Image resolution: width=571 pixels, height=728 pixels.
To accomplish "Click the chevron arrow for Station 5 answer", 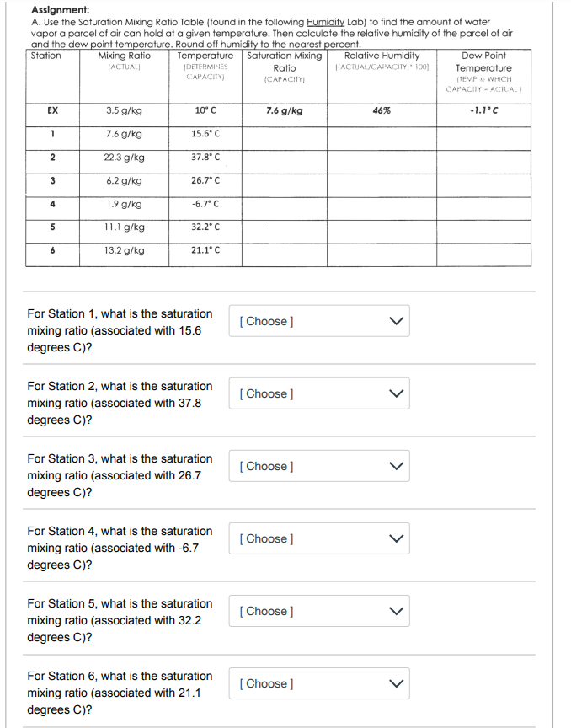I will [x=396, y=611].
